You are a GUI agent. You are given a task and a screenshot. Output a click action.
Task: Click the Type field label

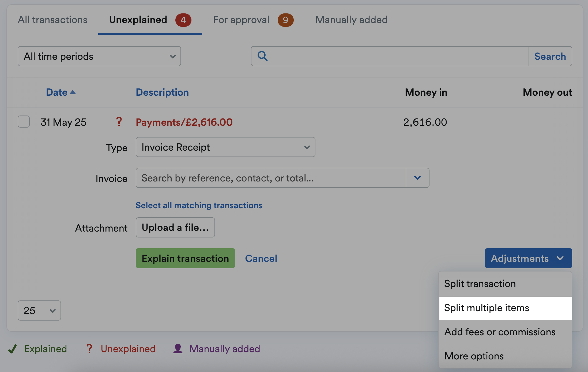point(116,148)
